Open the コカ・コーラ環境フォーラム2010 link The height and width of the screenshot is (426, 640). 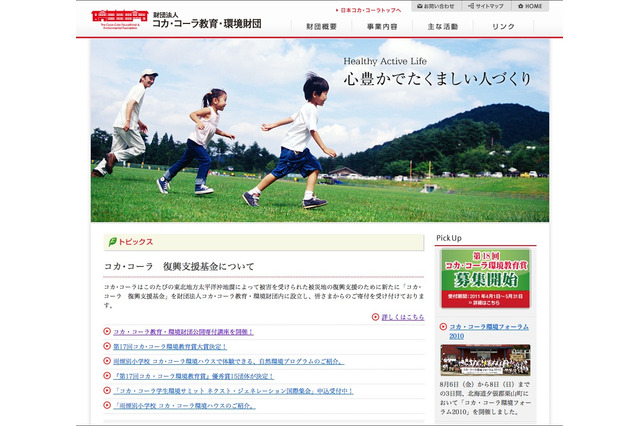pyautogui.click(x=489, y=331)
